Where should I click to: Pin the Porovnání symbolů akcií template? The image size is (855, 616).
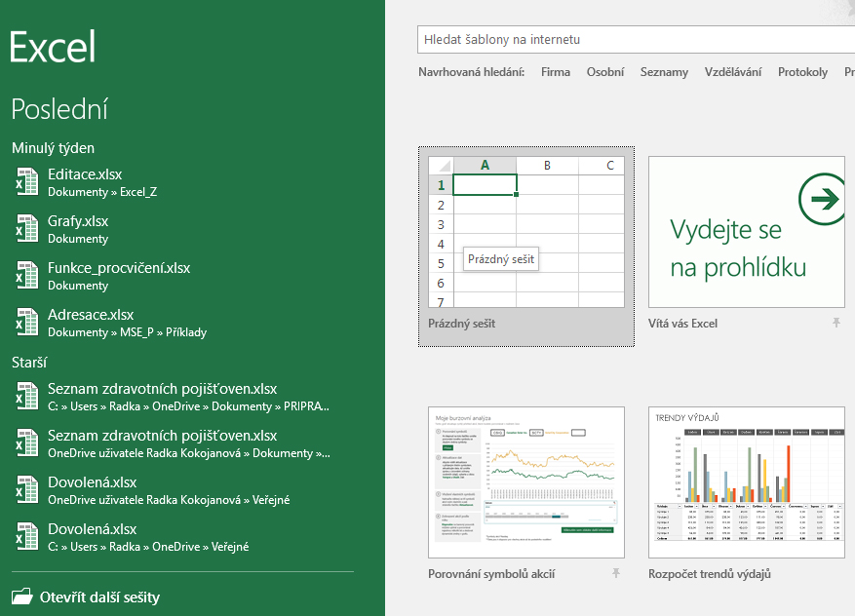tap(615, 574)
